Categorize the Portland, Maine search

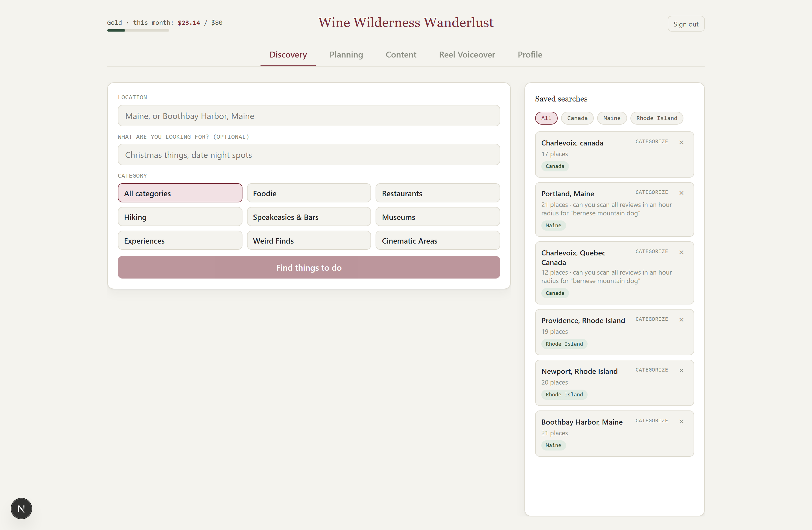click(652, 192)
